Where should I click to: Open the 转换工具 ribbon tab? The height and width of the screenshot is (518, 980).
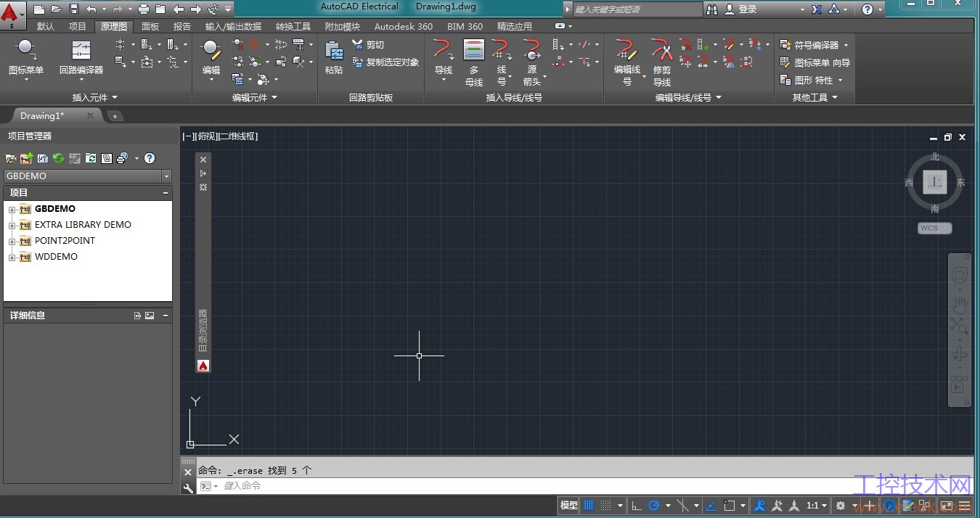293,26
